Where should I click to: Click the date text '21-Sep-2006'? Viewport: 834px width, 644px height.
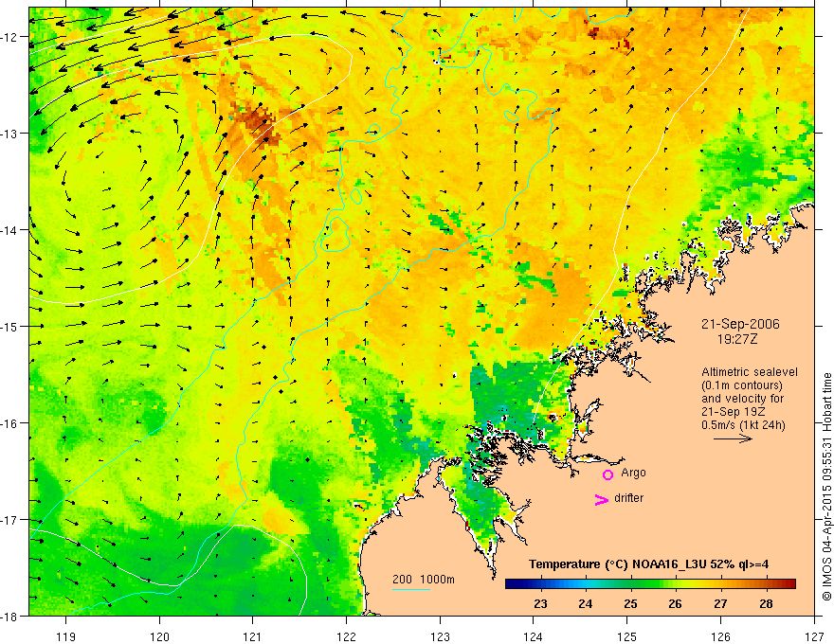click(740, 324)
